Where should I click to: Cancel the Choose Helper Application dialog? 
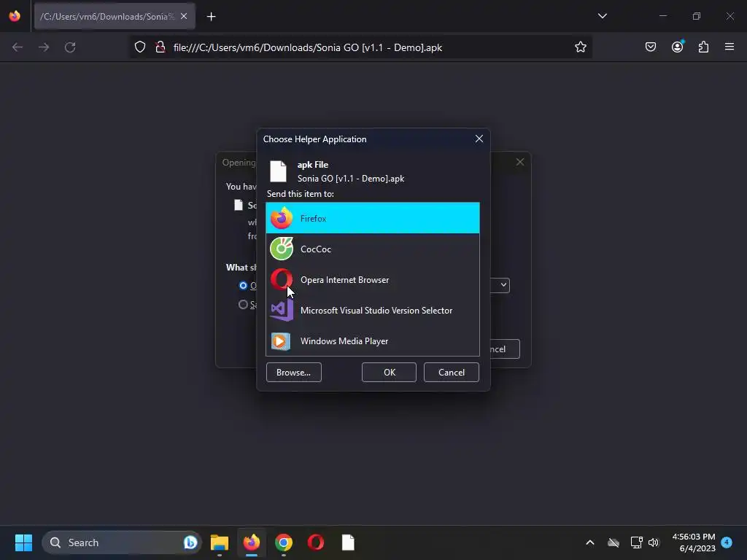(x=451, y=373)
